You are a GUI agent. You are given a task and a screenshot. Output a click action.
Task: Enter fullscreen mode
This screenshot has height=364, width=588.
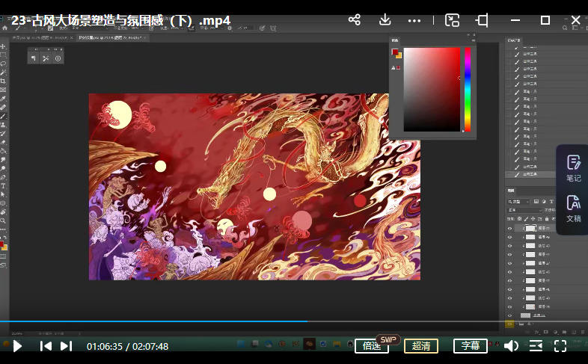point(560,346)
